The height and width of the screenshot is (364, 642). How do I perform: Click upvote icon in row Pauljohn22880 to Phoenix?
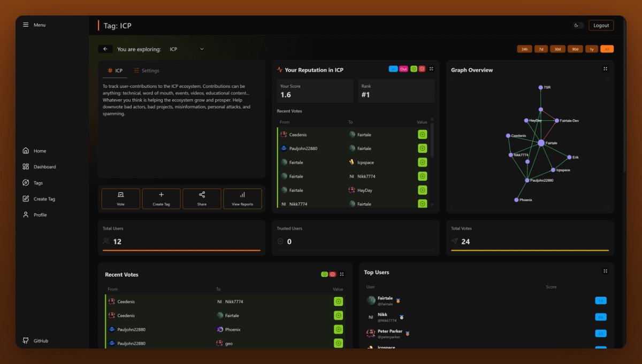click(x=338, y=329)
